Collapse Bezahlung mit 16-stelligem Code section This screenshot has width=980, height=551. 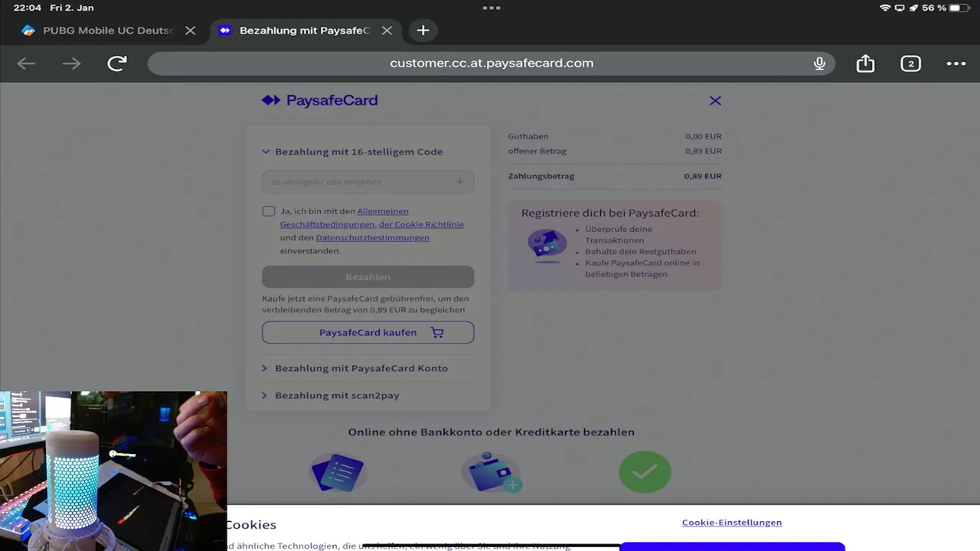[352, 152]
